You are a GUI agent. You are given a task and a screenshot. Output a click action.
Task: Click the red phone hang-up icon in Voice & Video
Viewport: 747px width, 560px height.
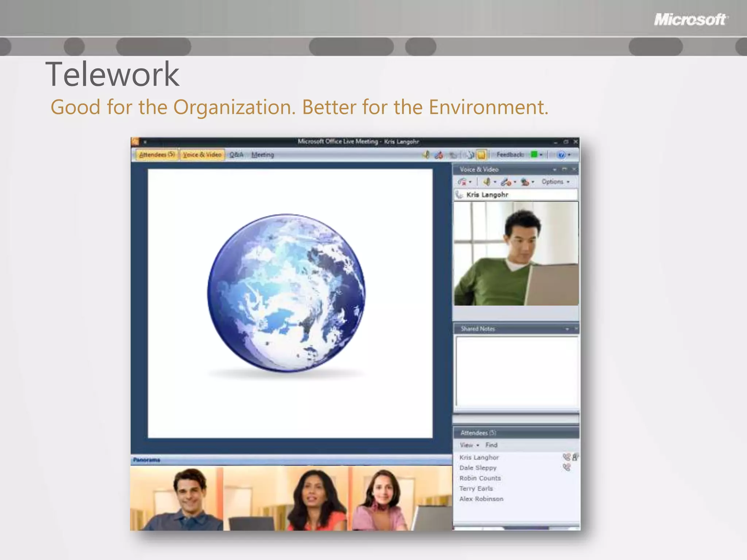(462, 182)
